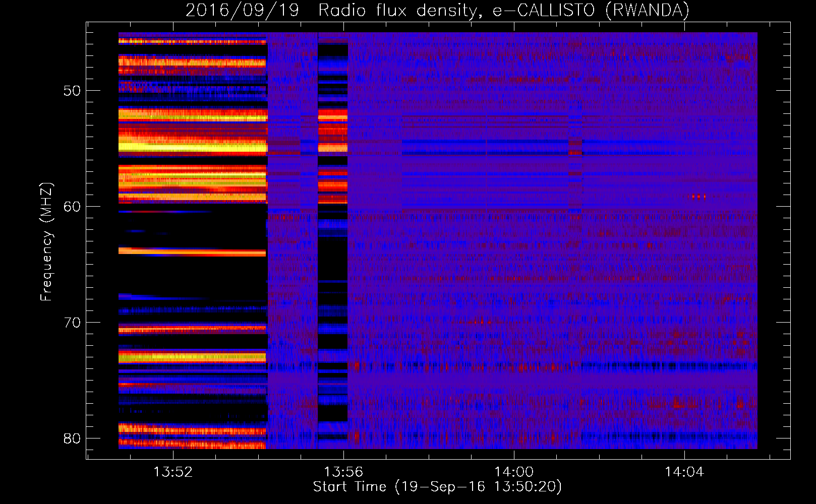Click the 14:00 time tick label
816x504 pixels.
pos(514,472)
